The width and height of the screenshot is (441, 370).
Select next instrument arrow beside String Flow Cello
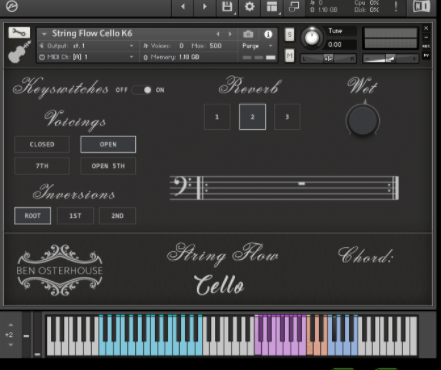click(230, 34)
